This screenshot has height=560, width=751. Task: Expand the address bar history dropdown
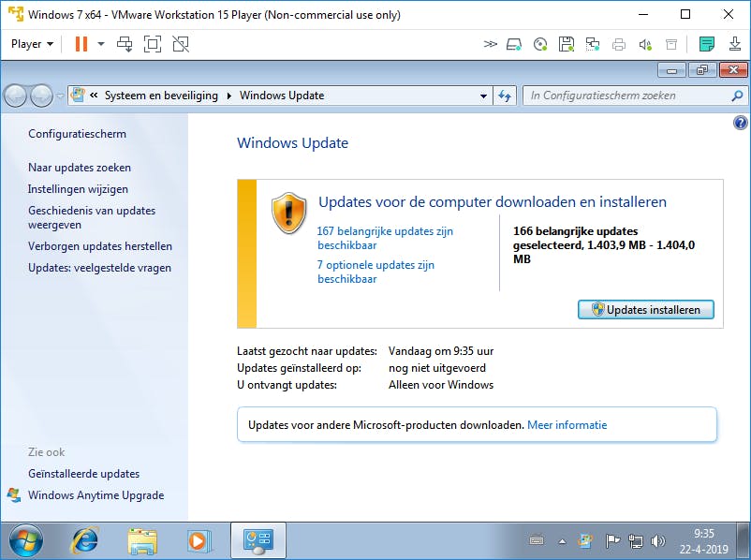click(483, 96)
